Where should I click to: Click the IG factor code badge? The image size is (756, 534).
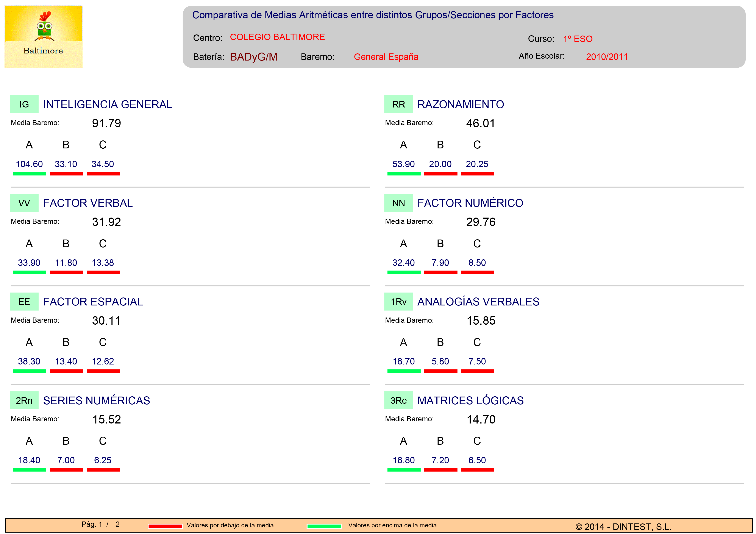tap(24, 104)
